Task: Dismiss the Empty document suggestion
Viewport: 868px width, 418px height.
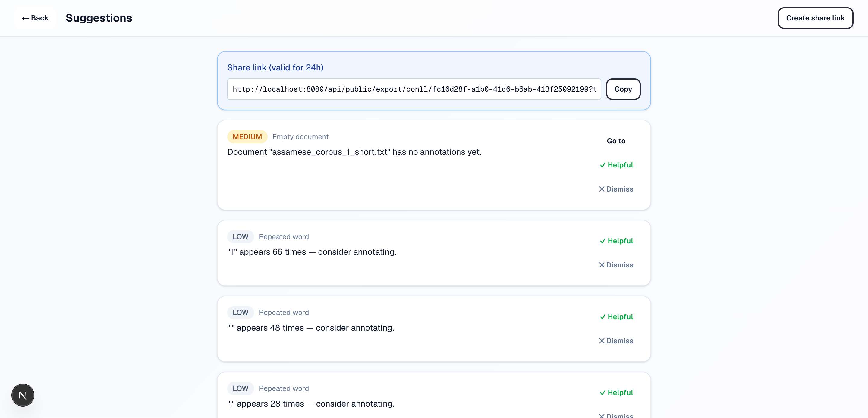Action: (616, 189)
